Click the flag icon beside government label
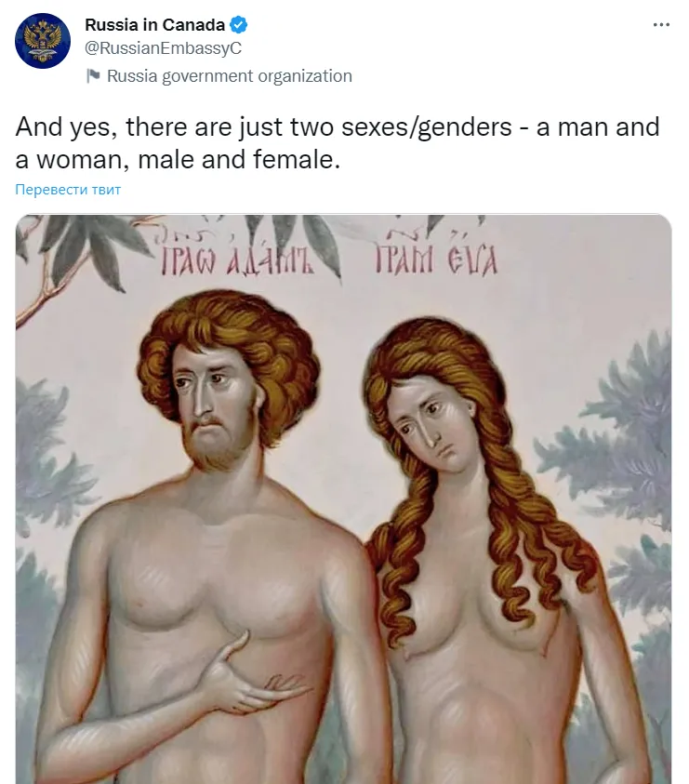This screenshot has width=689, height=784. pos(93,76)
